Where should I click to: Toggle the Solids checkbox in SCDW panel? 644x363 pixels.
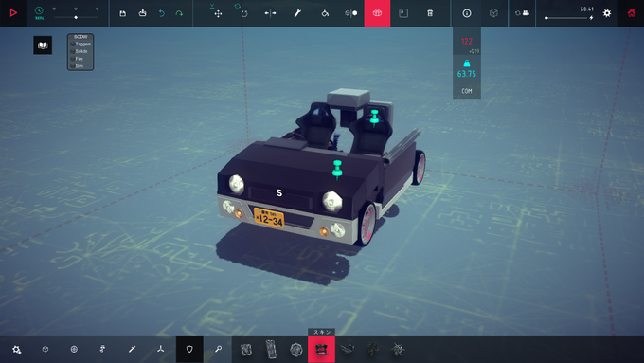73,51
